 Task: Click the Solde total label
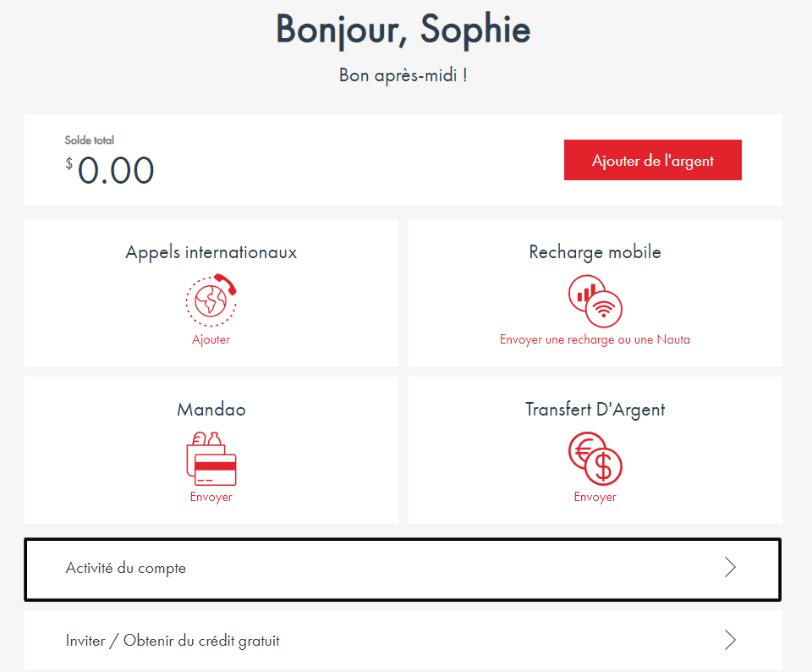point(89,140)
